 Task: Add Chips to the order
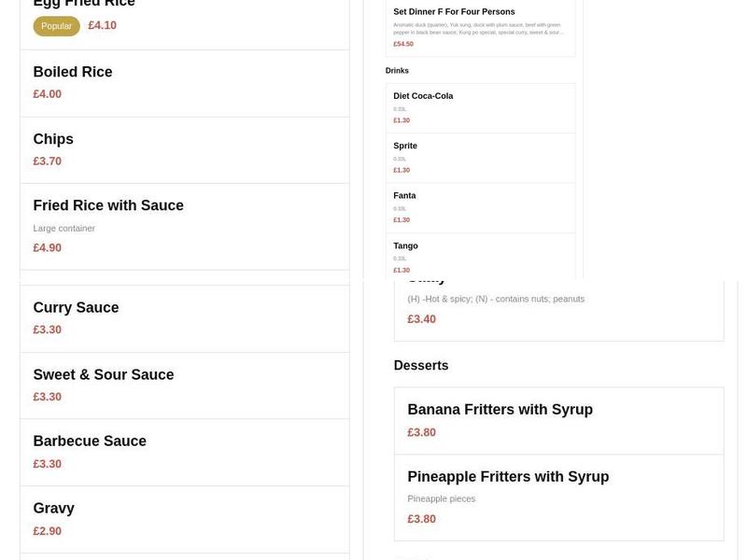[53, 140]
